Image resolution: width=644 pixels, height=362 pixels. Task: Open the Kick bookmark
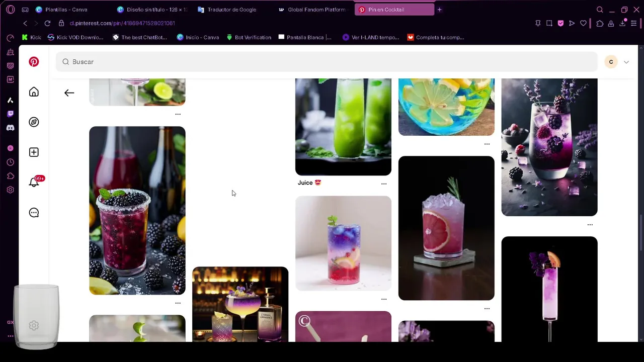tap(32, 37)
